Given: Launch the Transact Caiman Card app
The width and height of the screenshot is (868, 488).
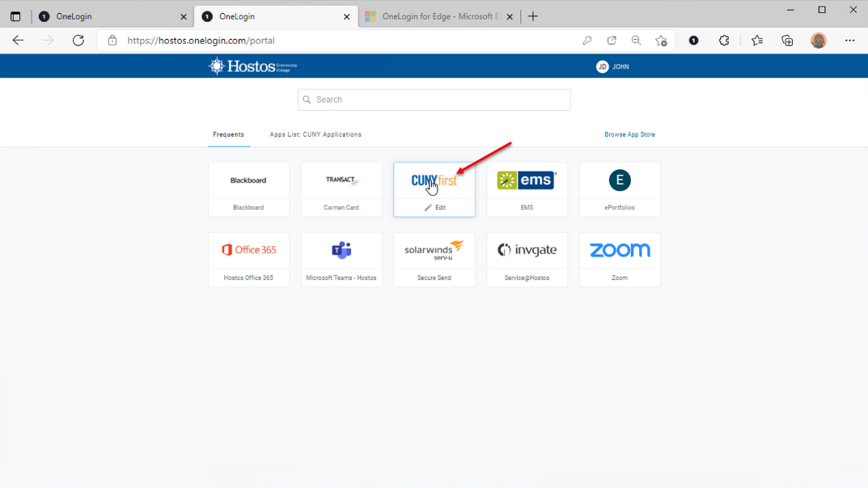Looking at the screenshot, I should tap(341, 189).
